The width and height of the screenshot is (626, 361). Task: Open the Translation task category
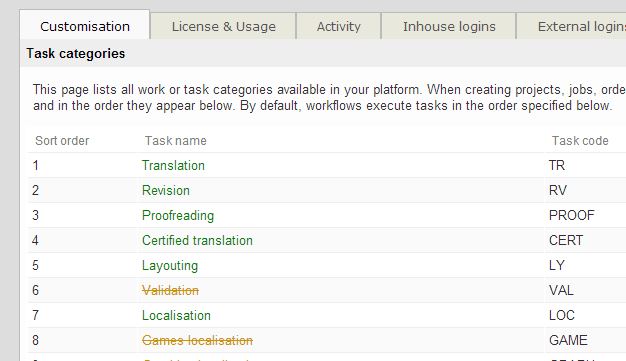pyautogui.click(x=173, y=165)
